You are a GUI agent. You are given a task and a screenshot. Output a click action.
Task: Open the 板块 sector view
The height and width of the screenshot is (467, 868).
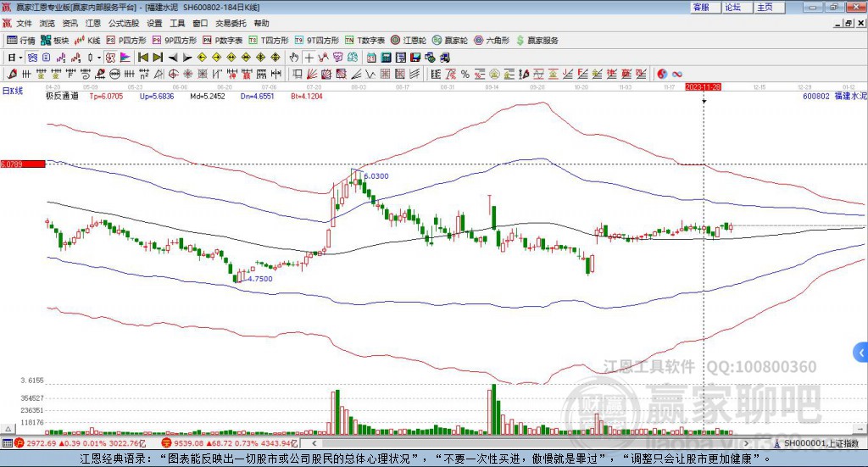[x=54, y=41]
